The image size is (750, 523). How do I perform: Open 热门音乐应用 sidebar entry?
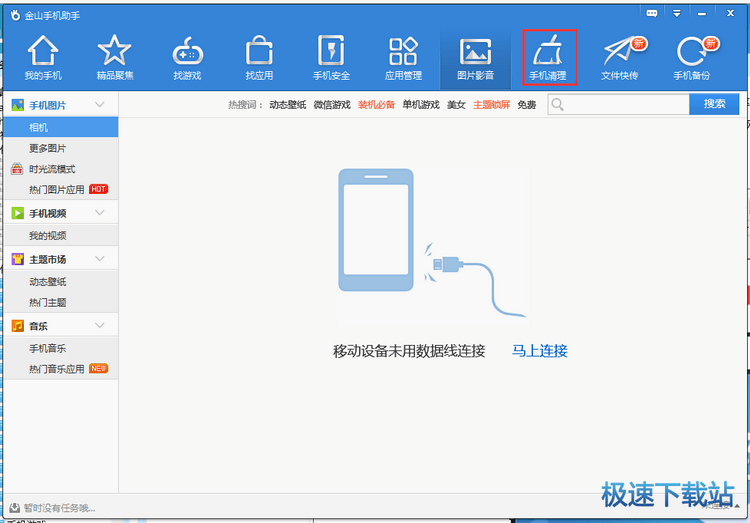coord(61,369)
